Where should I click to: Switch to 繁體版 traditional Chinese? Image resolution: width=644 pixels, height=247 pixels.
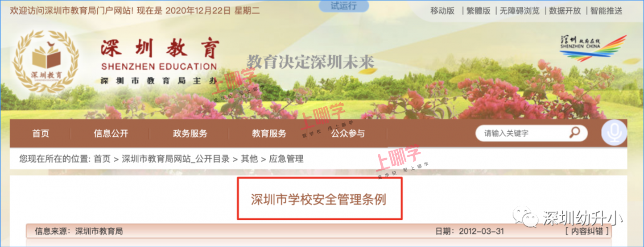click(x=479, y=11)
